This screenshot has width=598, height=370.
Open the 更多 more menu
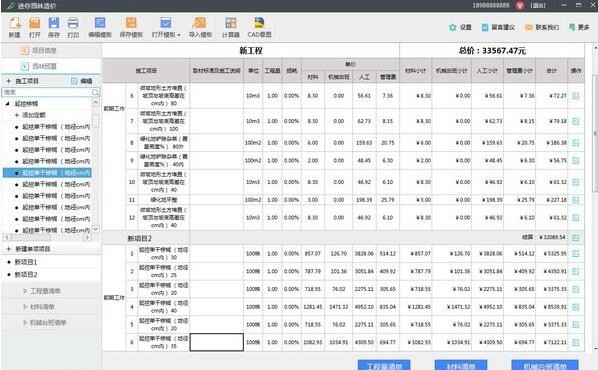(x=579, y=27)
